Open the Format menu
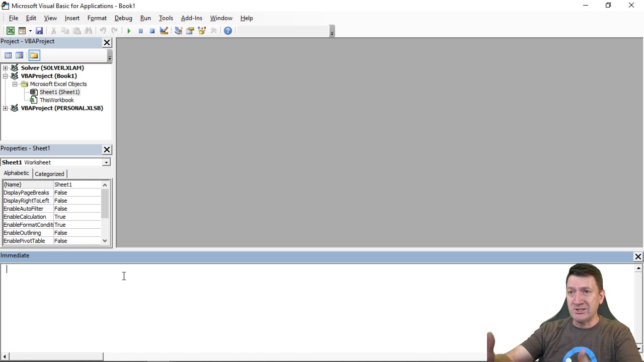The height and width of the screenshot is (362, 644). (x=97, y=18)
